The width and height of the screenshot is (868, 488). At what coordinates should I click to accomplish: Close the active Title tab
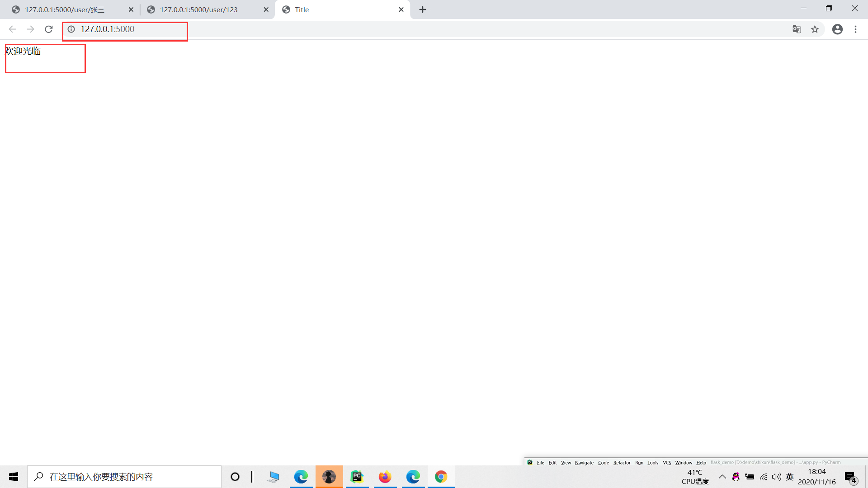[x=401, y=9]
